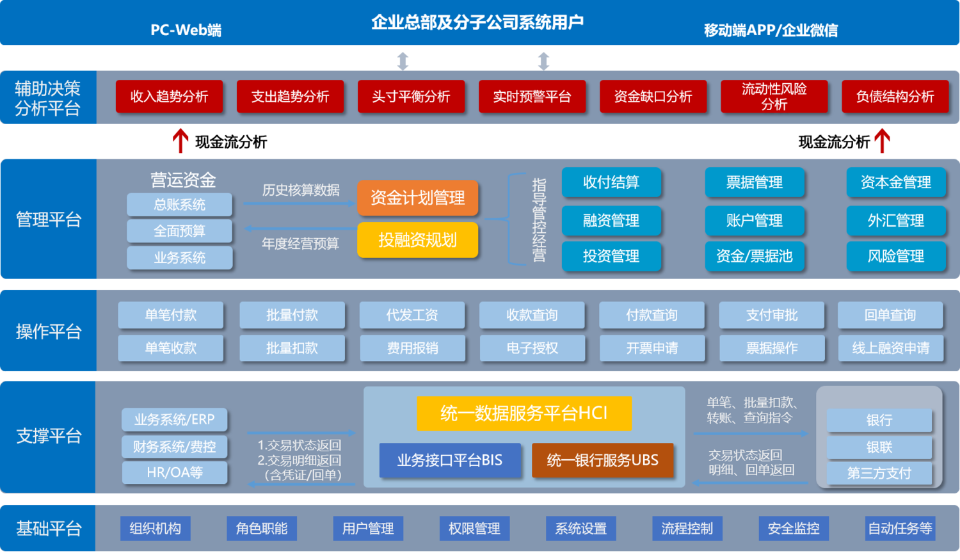Click the 账户管理 module

point(754,221)
